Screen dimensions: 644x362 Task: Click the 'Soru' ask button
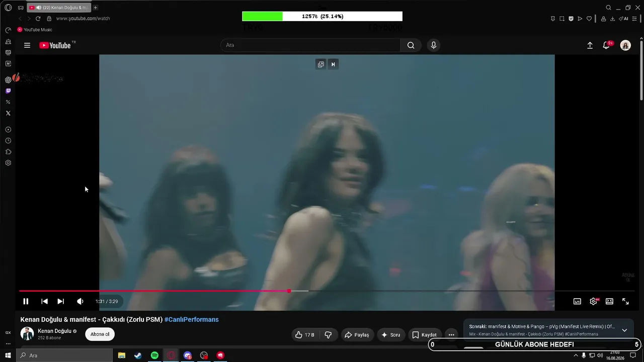pyautogui.click(x=390, y=335)
